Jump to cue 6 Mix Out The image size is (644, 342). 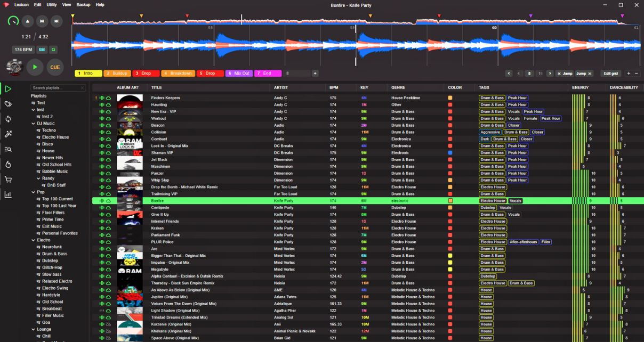coord(239,74)
